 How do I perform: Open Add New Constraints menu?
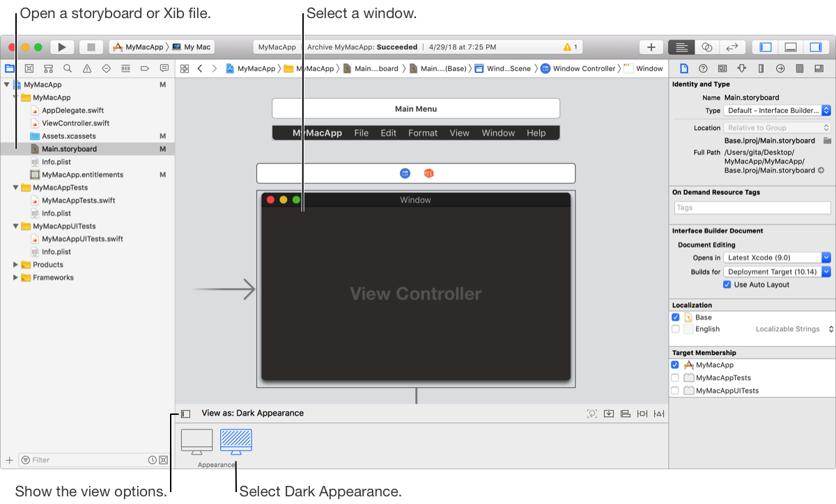642,414
